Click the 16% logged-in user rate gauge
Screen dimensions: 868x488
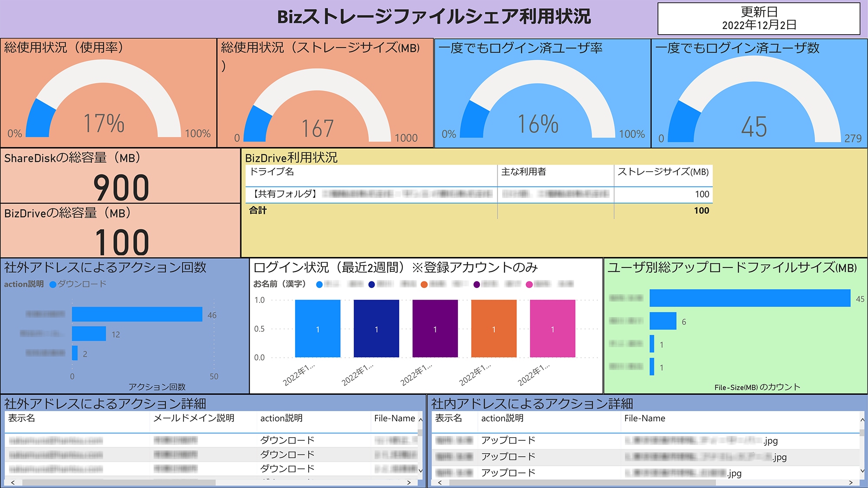pos(537,99)
